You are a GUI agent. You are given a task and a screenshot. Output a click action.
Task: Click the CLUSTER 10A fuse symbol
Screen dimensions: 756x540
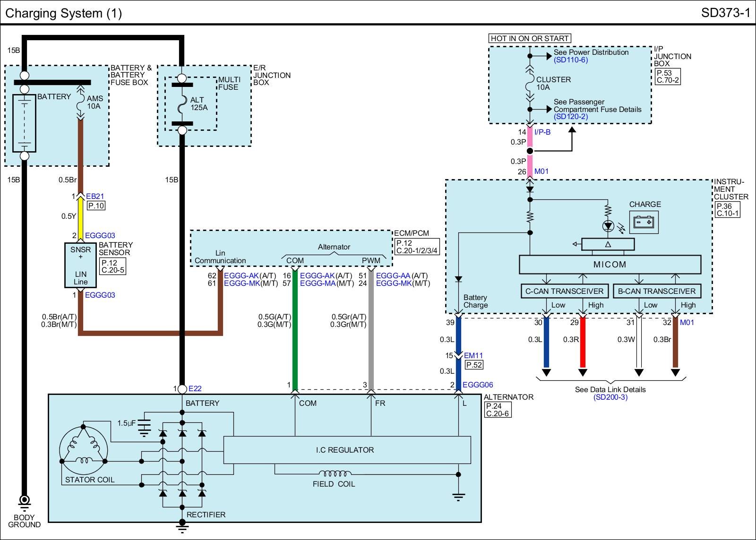pyautogui.click(x=530, y=84)
